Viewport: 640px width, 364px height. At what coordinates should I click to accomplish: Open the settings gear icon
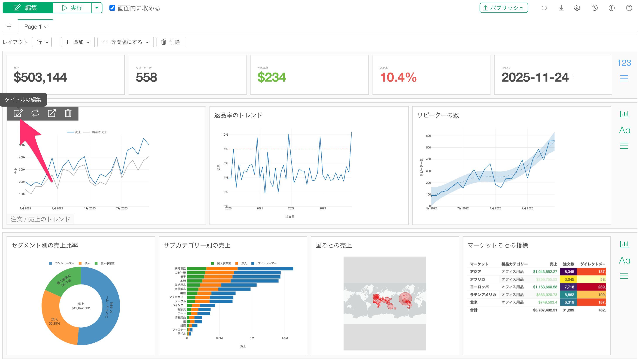click(577, 8)
